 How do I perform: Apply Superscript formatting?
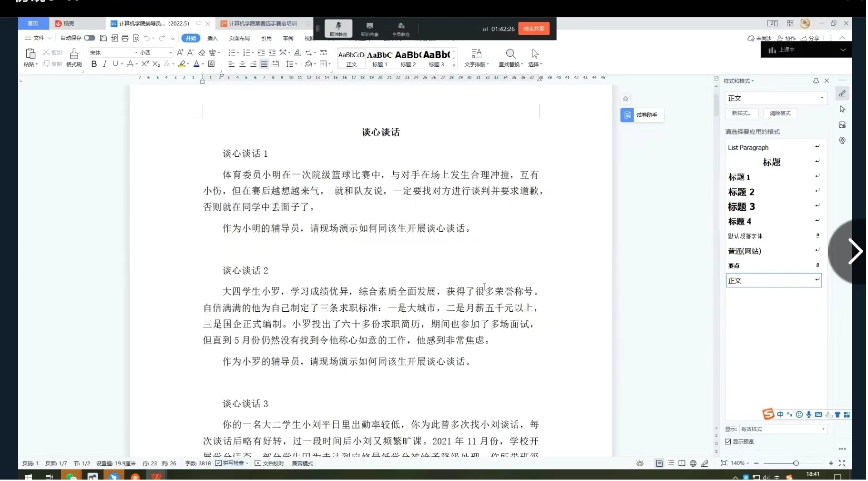coord(145,64)
